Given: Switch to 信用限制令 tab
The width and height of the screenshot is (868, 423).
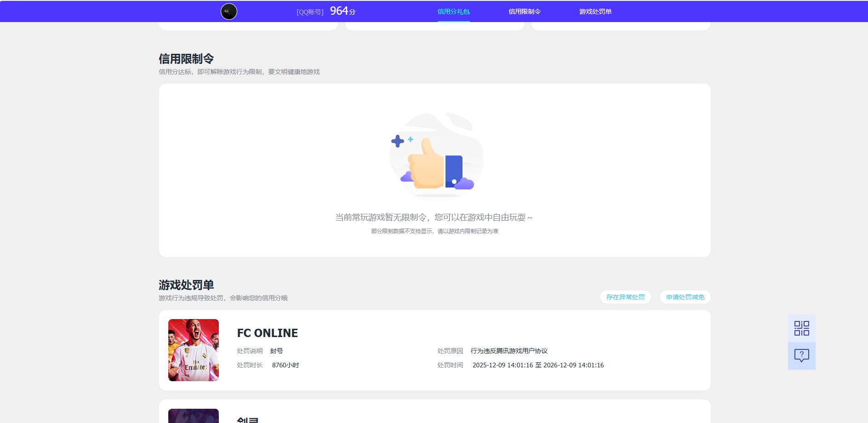Looking at the screenshot, I should (x=525, y=11).
